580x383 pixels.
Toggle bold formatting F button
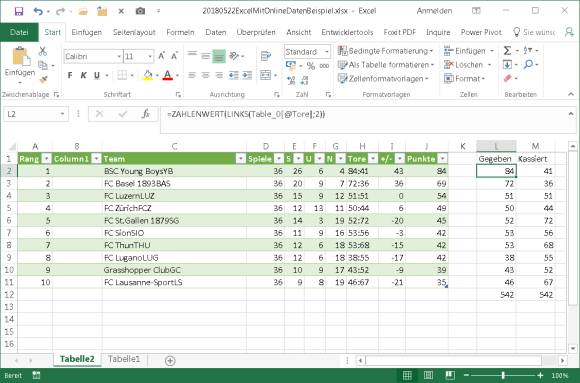[x=70, y=75]
